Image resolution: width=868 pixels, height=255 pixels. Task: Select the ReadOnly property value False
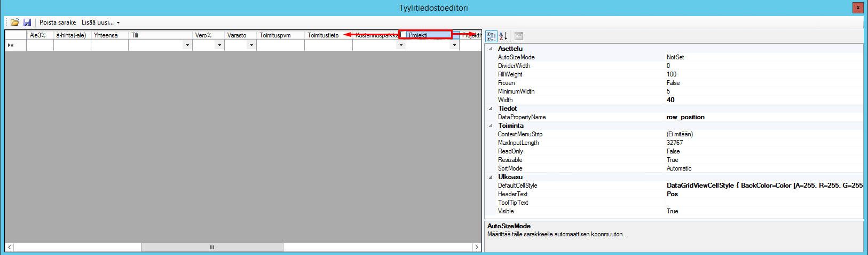[x=673, y=151]
